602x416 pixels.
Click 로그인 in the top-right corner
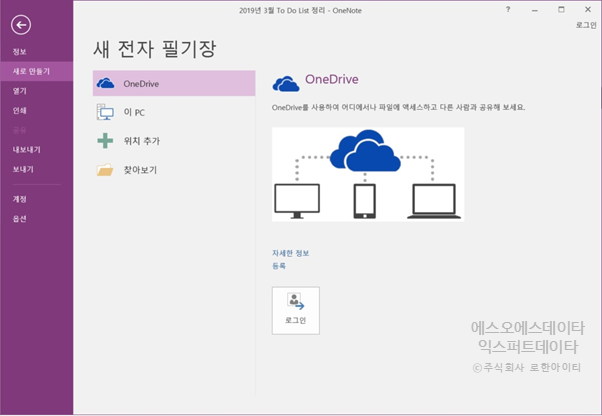(585, 25)
